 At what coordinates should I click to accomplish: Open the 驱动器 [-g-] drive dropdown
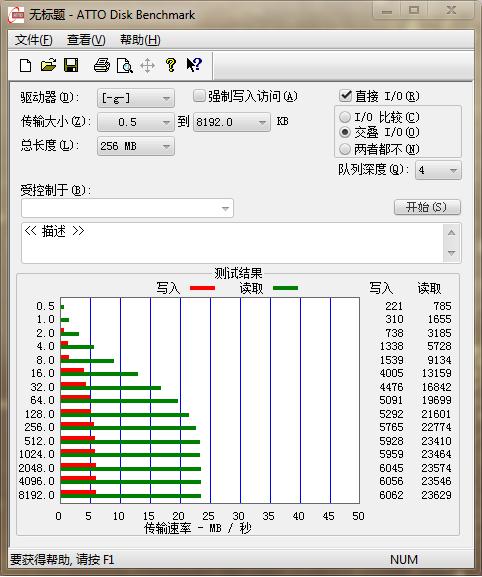[x=136, y=98]
